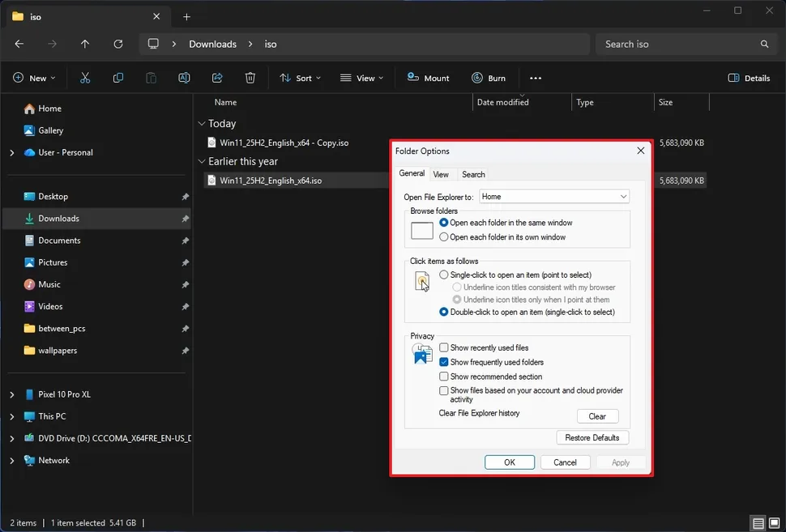This screenshot has width=786, height=532.
Task: Open the See more ellipsis icon
Action: tap(535, 78)
